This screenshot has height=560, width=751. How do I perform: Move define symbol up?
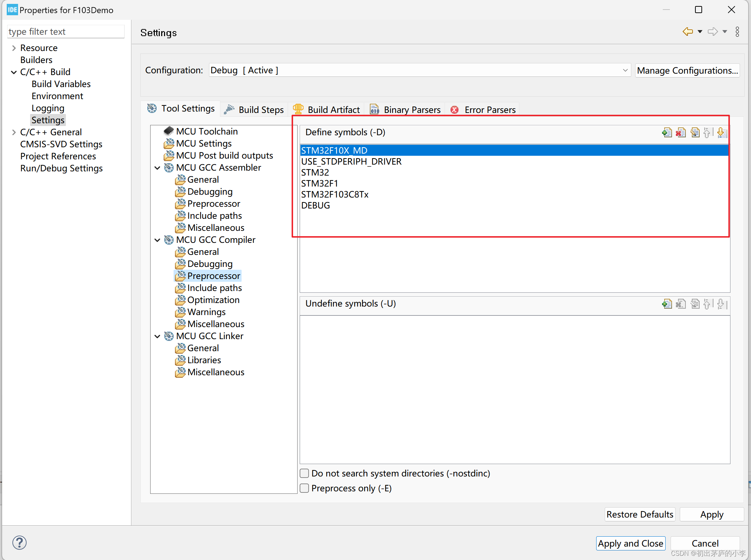tap(707, 132)
